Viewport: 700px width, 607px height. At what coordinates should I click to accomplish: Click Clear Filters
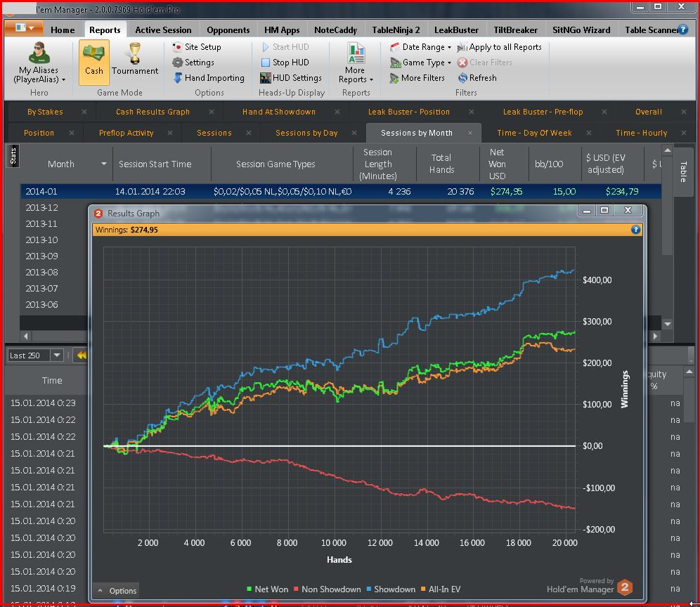click(484, 63)
